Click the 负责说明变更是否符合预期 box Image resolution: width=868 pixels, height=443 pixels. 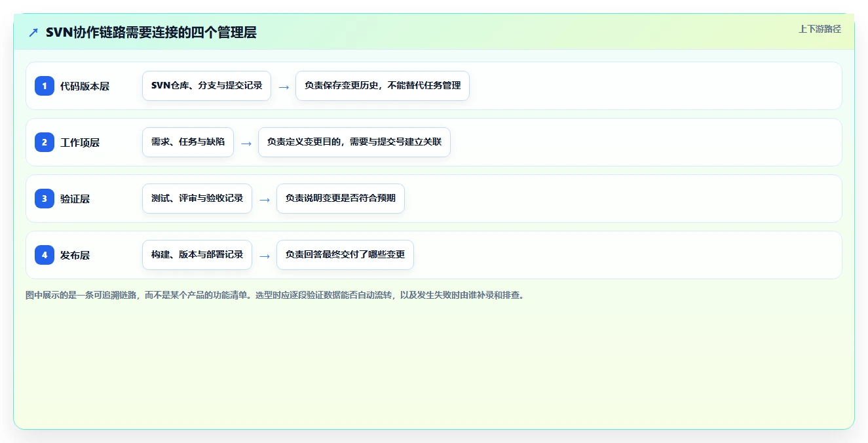point(341,199)
